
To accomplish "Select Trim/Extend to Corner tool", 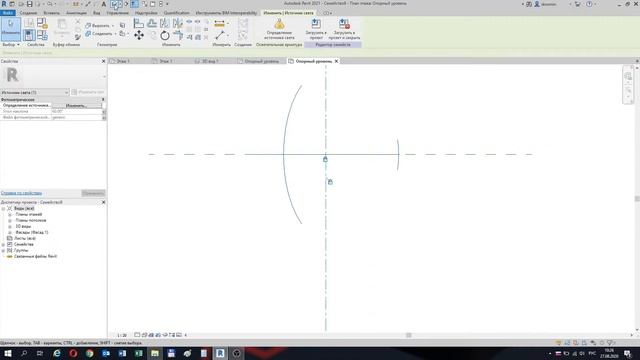I will (178, 36).
